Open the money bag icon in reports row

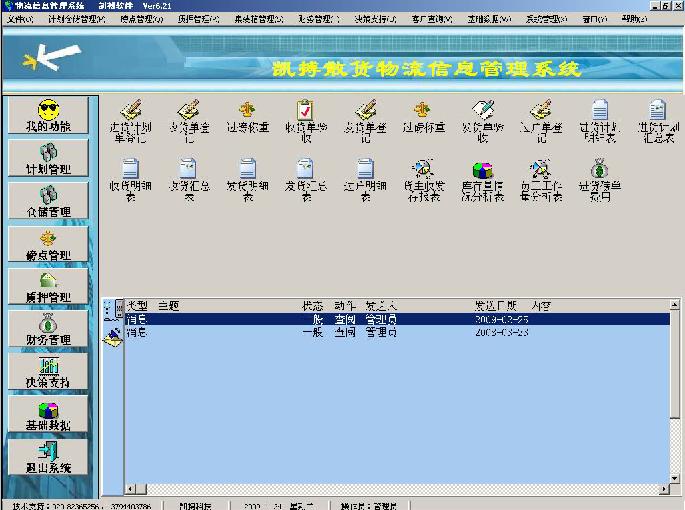(600, 180)
